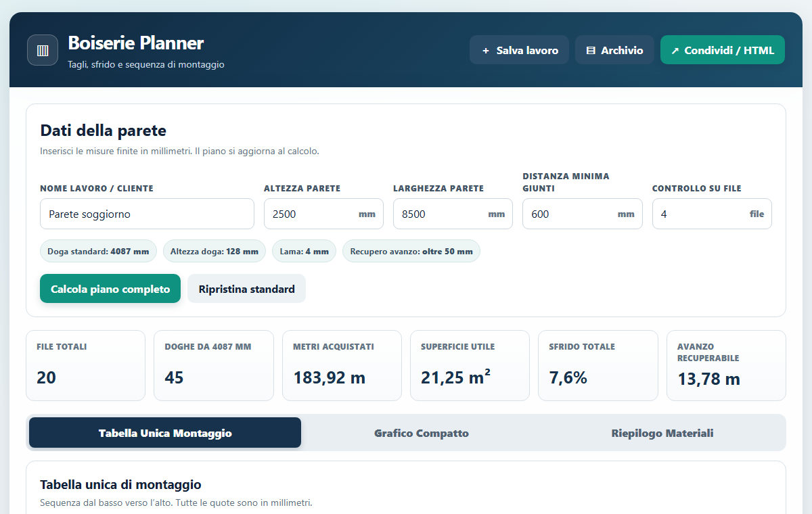Select the Tabella Unica Montaggio tab

165,433
